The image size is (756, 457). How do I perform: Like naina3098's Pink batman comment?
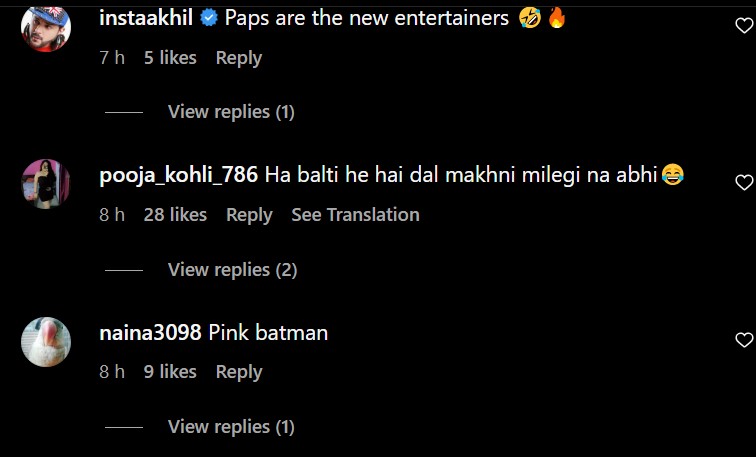(x=744, y=340)
